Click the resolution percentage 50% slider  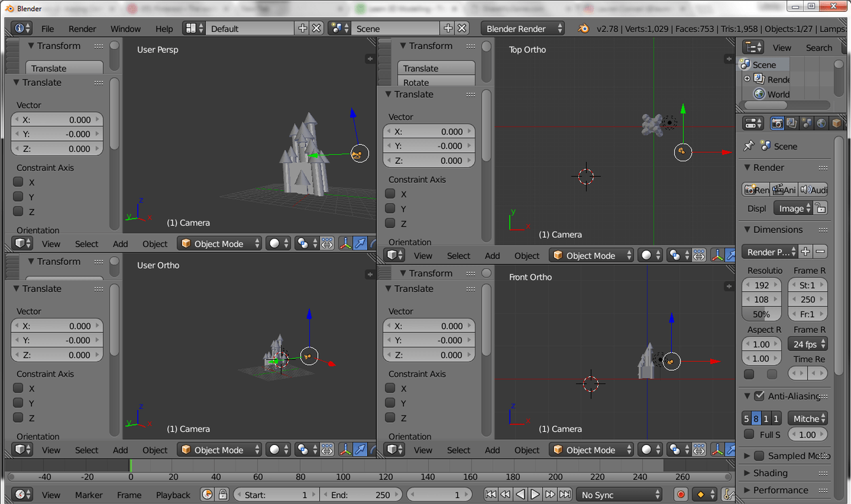pyautogui.click(x=761, y=314)
